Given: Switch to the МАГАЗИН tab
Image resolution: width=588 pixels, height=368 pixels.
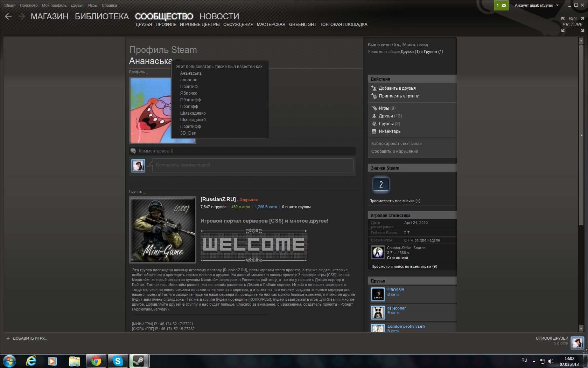Looking at the screenshot, I should click(50, 16).
